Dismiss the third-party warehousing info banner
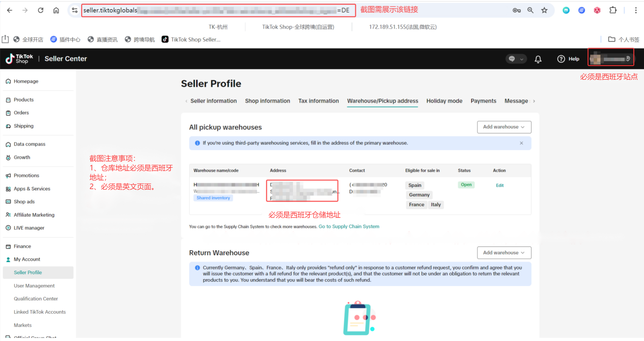Image resolution: width=644 pixels, height=341 pixels. [521, 143]
